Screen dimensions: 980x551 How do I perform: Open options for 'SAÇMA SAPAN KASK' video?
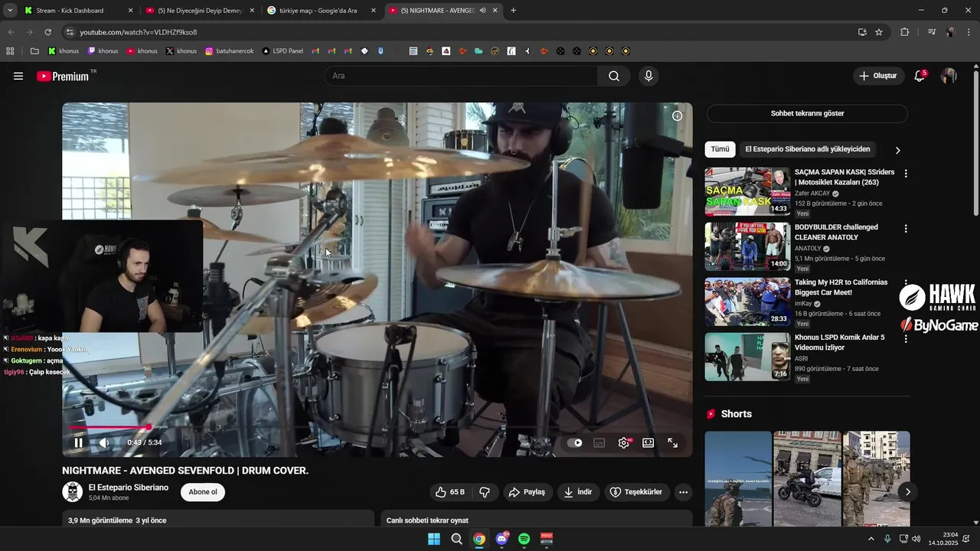coord(906,174)
